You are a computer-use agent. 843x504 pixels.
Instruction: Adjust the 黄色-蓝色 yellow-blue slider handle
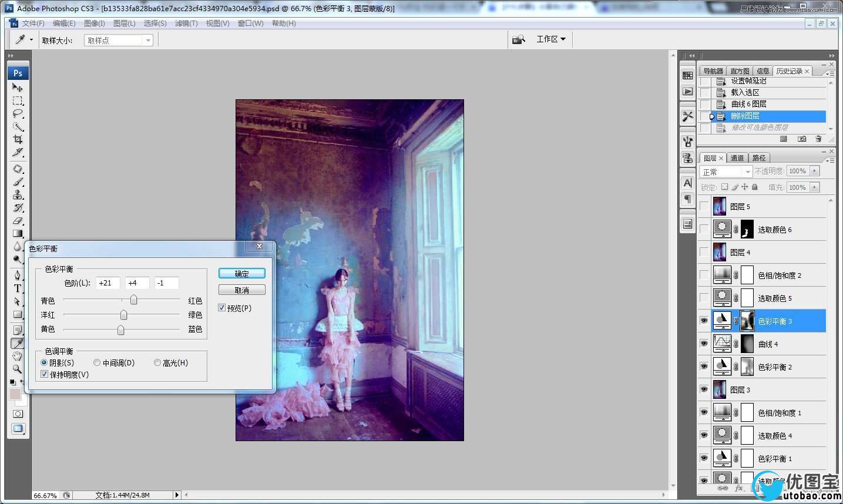click(120, 330)
